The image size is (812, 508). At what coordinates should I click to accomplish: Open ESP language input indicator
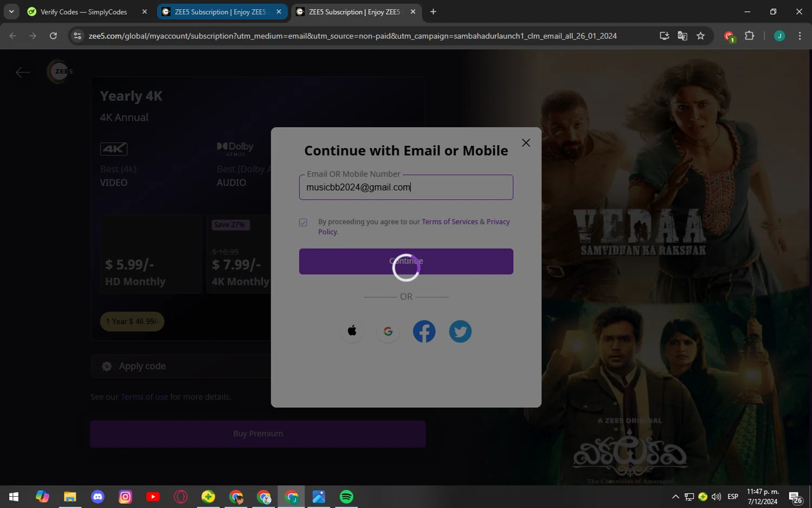coord(733,497)
